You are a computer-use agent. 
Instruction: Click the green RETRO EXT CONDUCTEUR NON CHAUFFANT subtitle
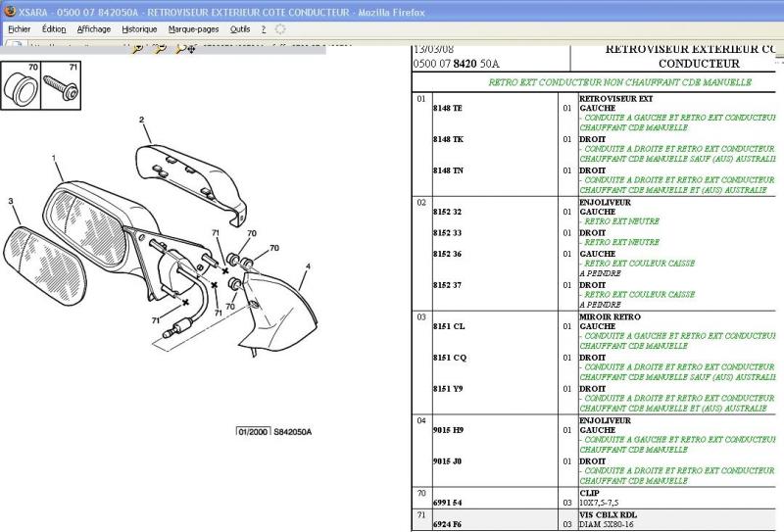(620, 82)
